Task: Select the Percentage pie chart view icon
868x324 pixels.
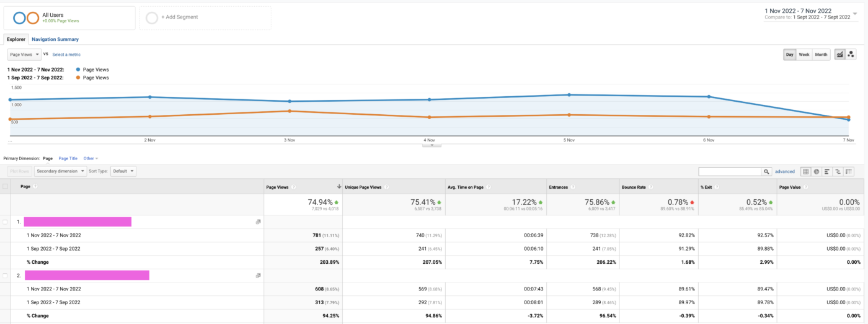Action: (817, 171)
